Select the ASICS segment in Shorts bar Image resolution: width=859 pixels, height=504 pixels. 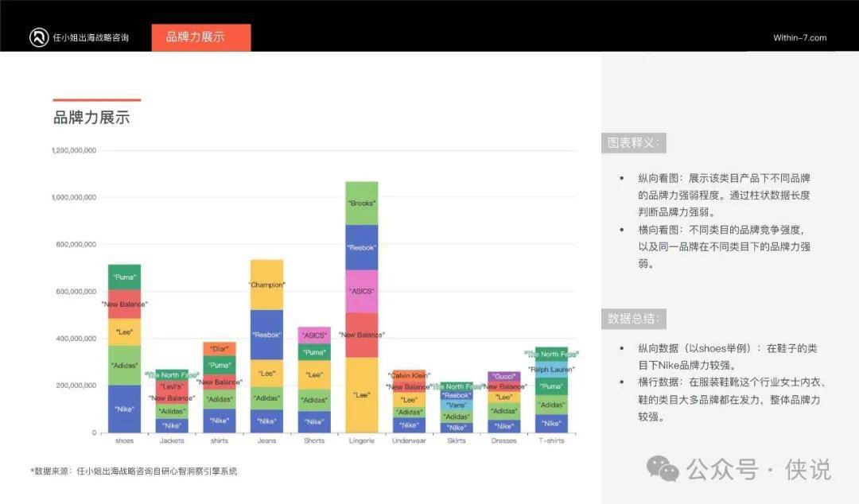pos(314,335)
